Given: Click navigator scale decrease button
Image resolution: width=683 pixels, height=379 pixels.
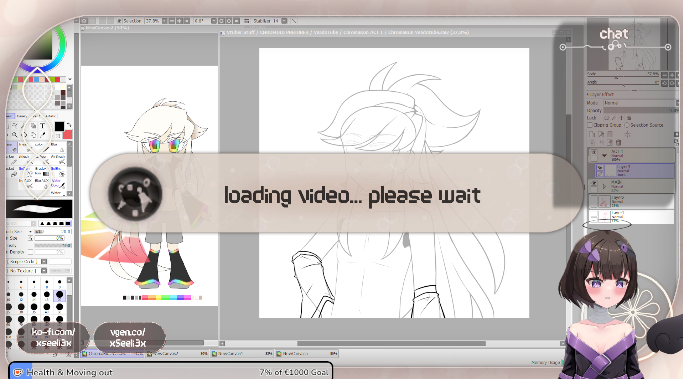Looking at the screenshot, I should coord(665,74).
